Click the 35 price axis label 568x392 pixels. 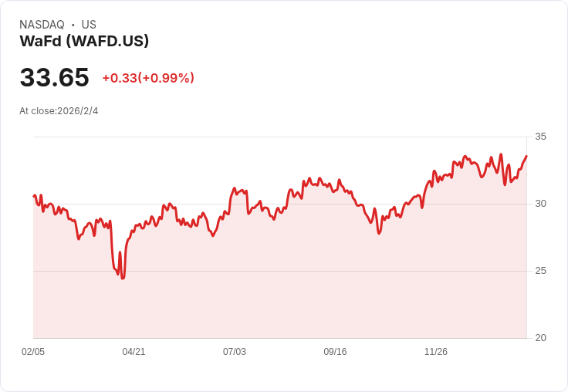coord(540,137)
